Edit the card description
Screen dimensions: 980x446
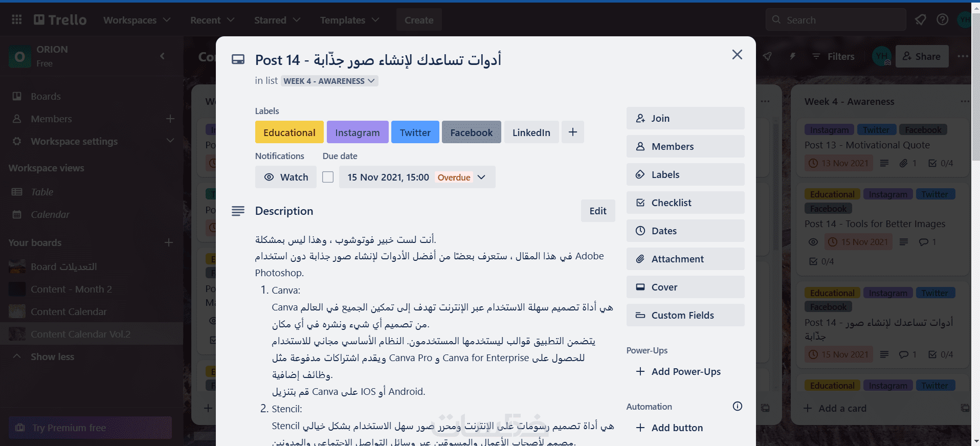[x=598, y=211]
